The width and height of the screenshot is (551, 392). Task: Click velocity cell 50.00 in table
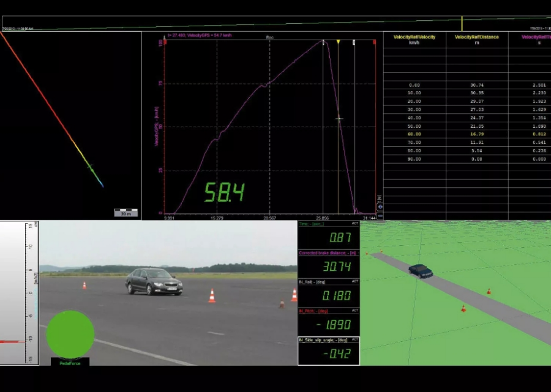(414, 126)
